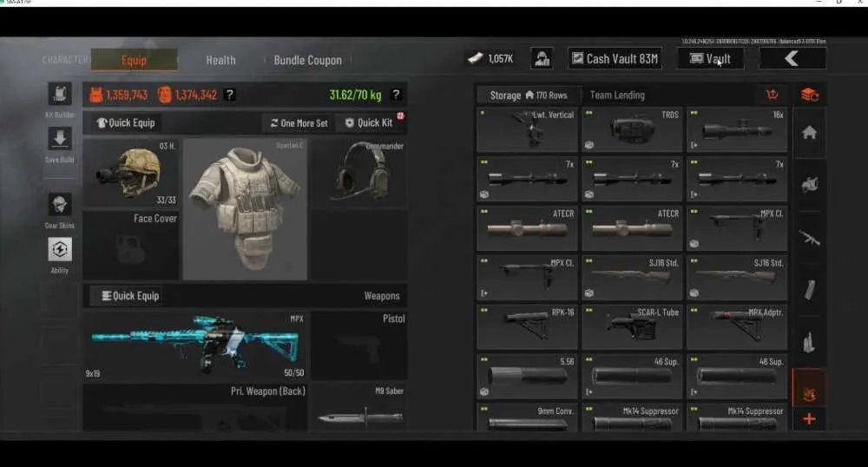Click the help icon beside armor value 1,374,342
The height and width of the screenshot is (467, 868).
(230, 95)
